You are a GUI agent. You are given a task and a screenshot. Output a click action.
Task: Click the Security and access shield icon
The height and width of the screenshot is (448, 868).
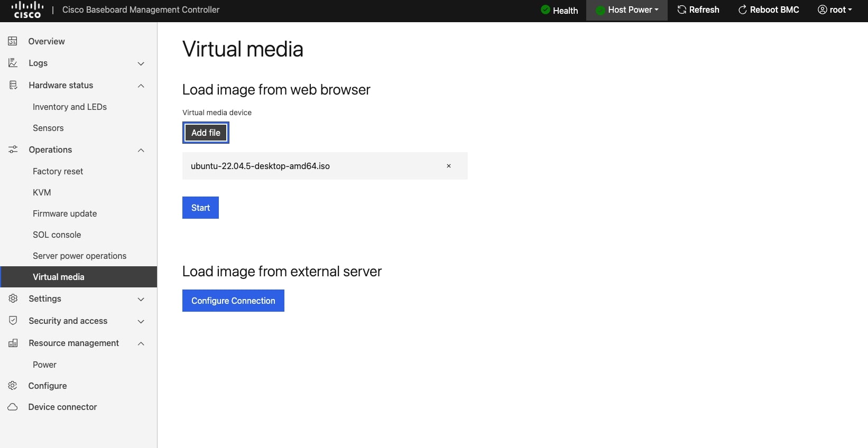pos(13,321)
